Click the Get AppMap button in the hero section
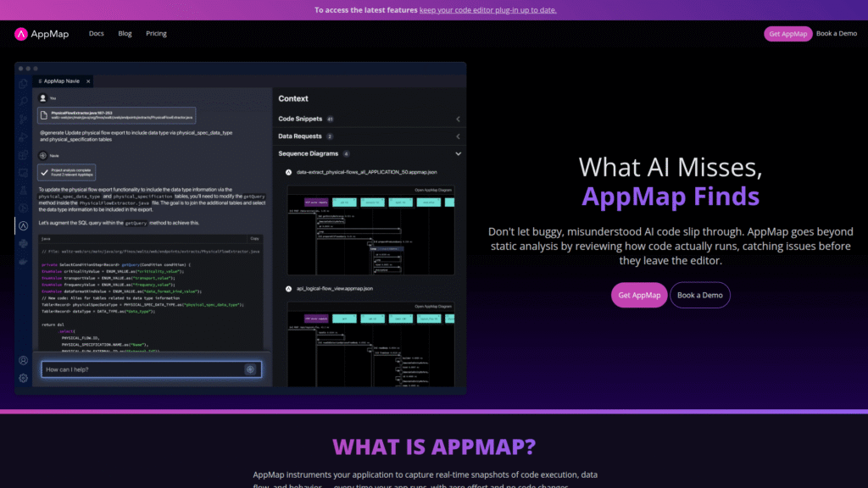The height and width of the screenshot is (488, 868). click(638, 295)
